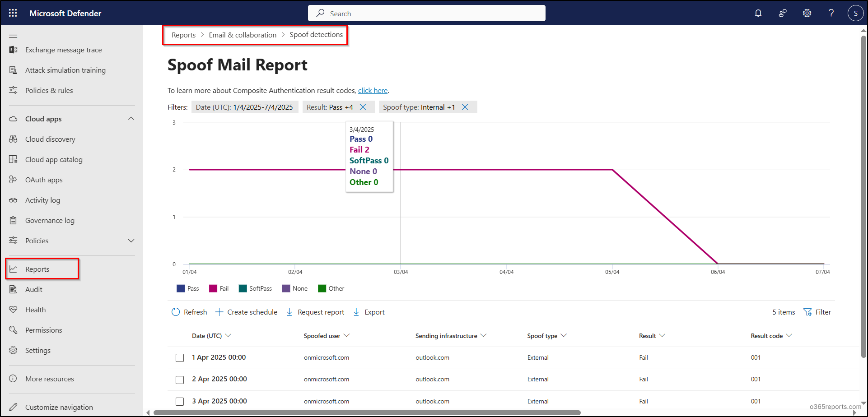Go to Audit in the sidebar
Screen dimensions: 868x417
coord(34,289)
